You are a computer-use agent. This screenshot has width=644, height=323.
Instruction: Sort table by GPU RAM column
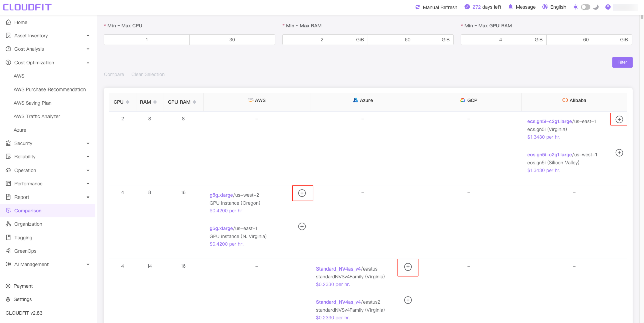(x=194, y=102)
